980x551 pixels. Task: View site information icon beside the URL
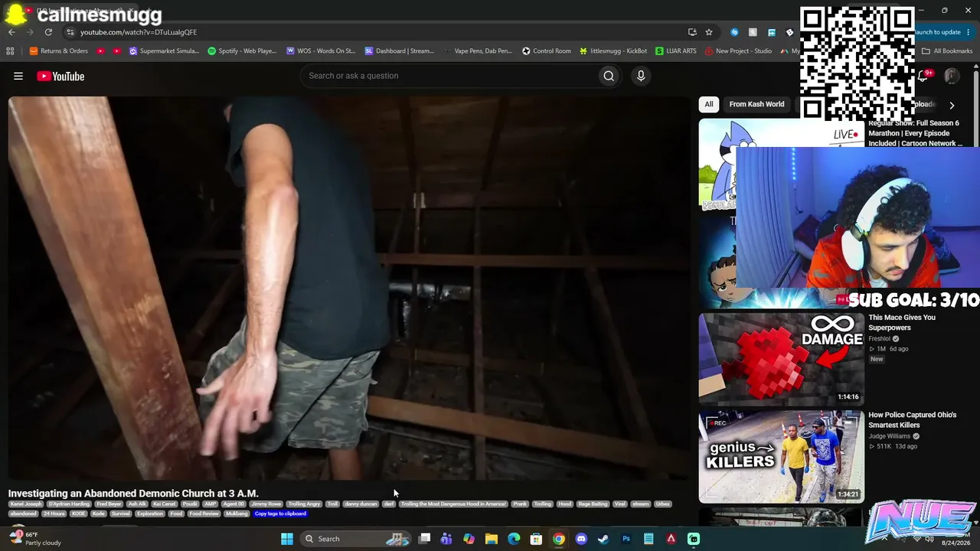tap(70, 32)
